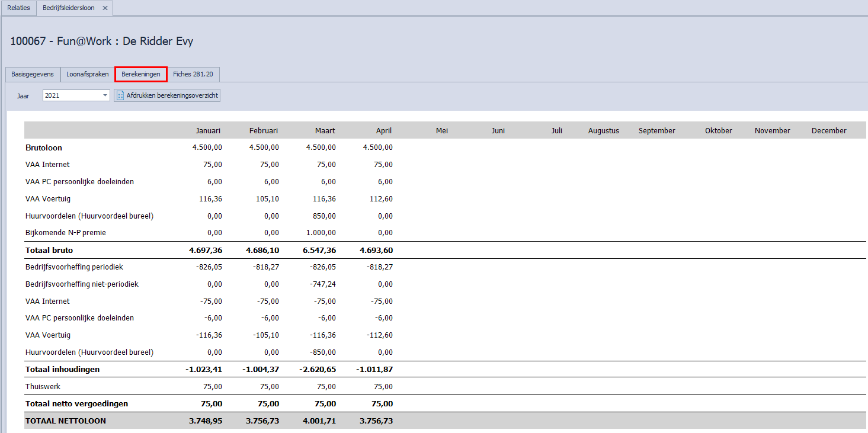Screen dimensions: 868x433
Task: Go to the Loonafspraken tab
Action: [x=88, y=75]
